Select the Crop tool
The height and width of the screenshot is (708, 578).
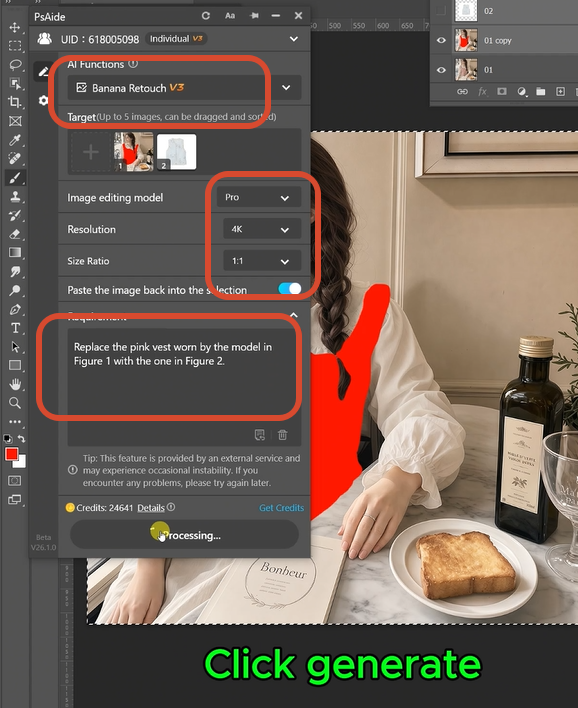[14, 102]
